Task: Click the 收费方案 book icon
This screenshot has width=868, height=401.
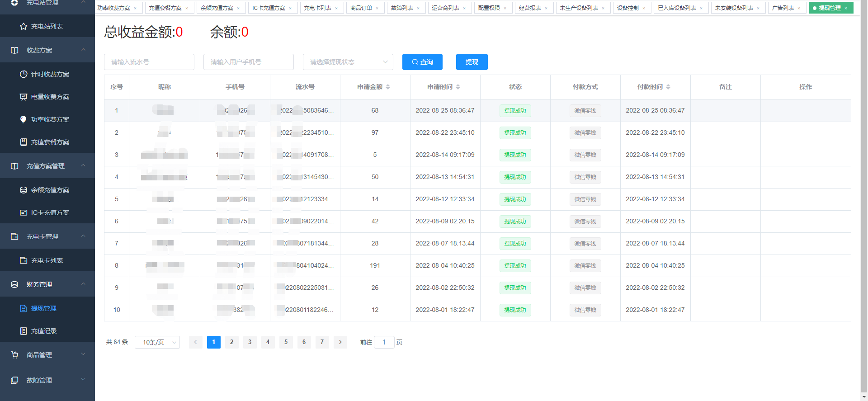Action: point(14,50)
